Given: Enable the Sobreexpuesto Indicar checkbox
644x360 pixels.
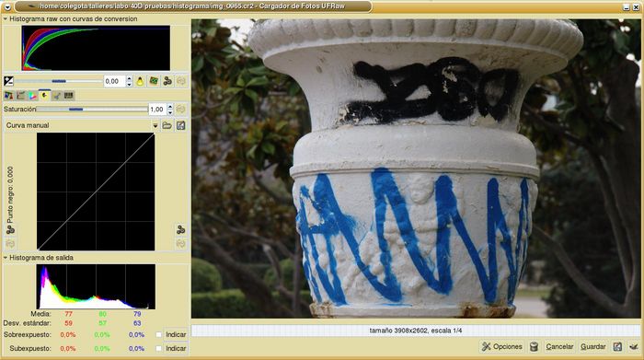Looking at the screenshot, I should click(158, 334).
